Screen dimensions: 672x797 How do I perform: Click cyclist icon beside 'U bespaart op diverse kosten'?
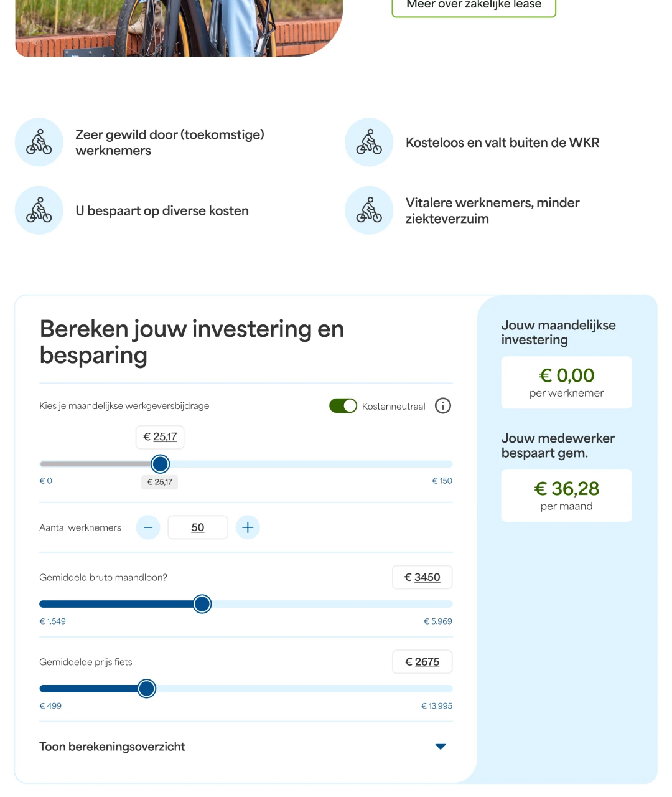(39, 210)
